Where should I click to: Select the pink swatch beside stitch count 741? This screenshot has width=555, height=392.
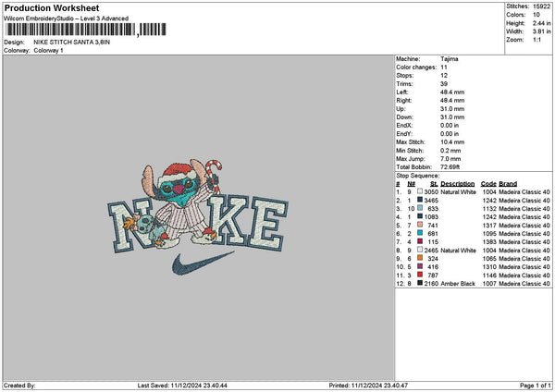420,225
